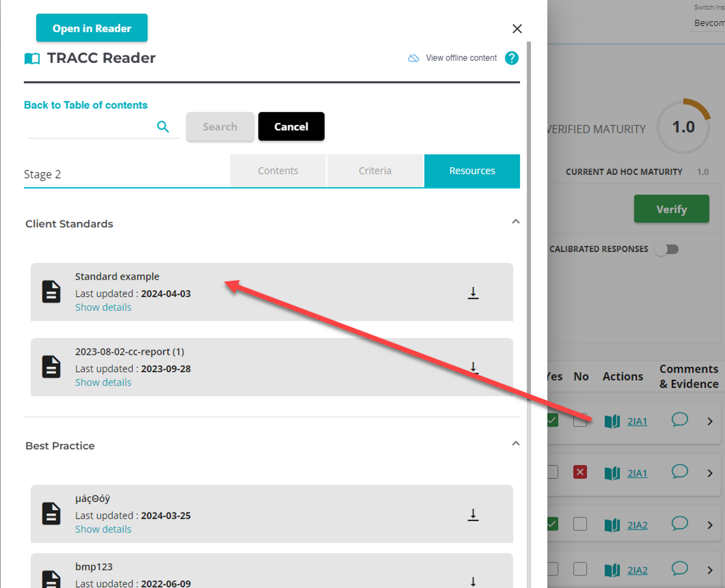The width and height of the screenshot is (725, 588).
Task: Check the No box in first 2IA2 row
Action: point(580,524)
